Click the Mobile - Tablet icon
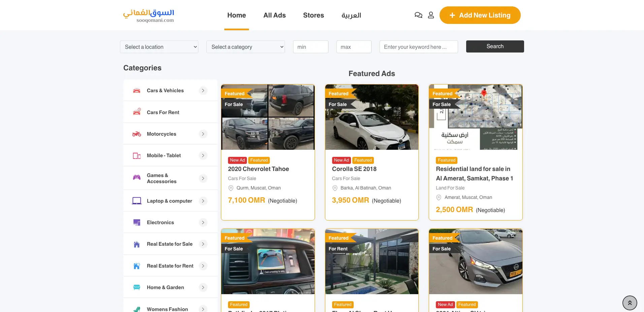 136,155
